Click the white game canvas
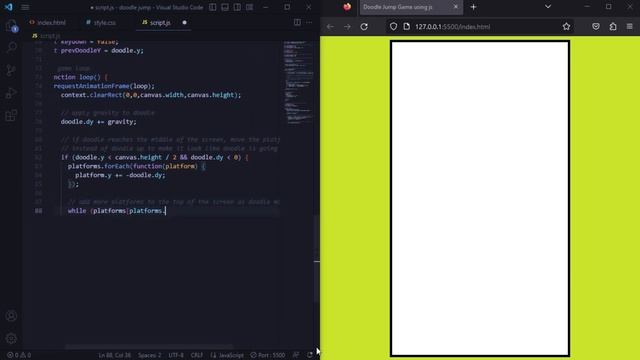Screen dimensions: 640x360 (480, 199)
